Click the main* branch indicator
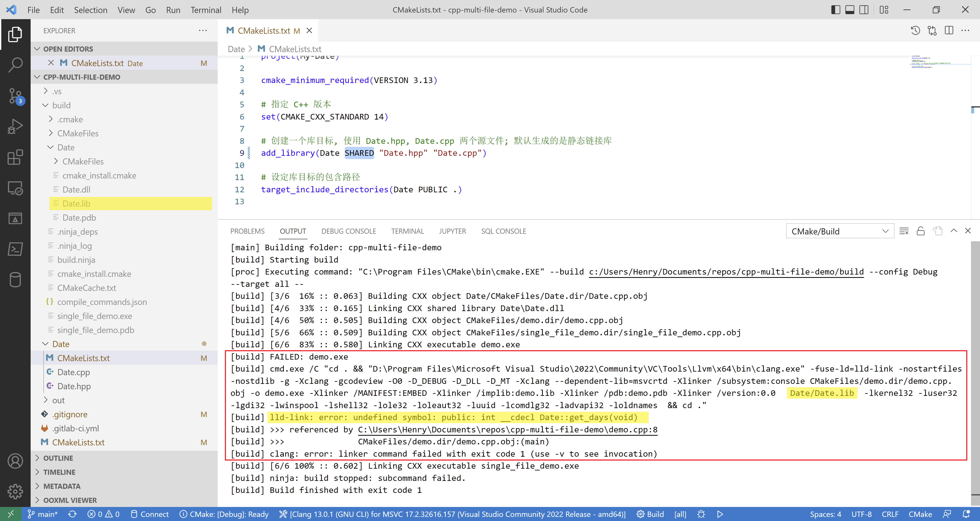This screenshot has width=980, height=521. [43, 514]
